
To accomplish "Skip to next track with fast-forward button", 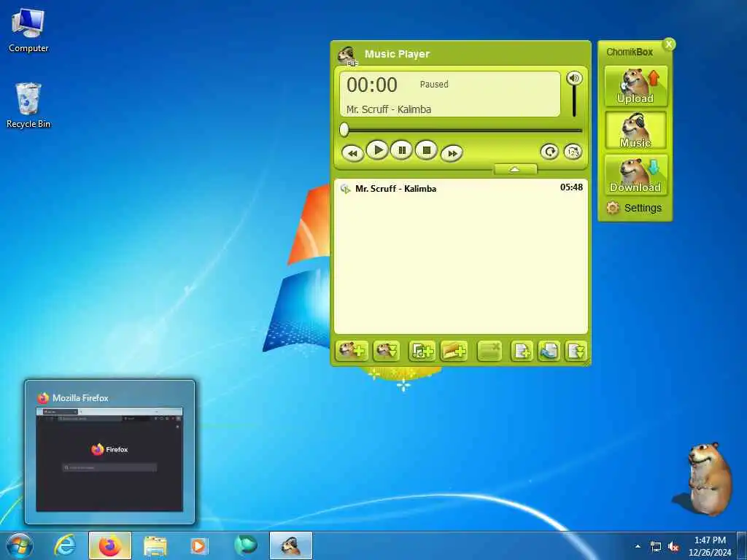I will 452,153.
